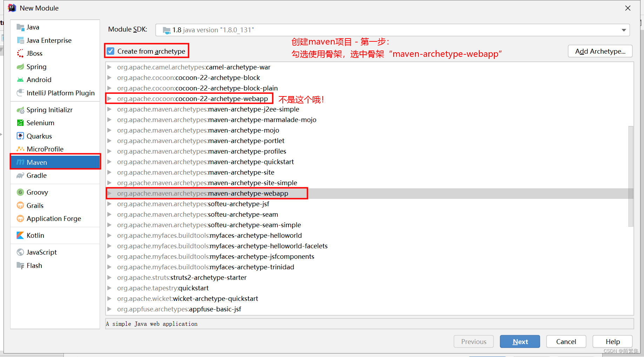Choose the JavaScript globe icon
Screen dimensions: 644x357
coord(20,252)
